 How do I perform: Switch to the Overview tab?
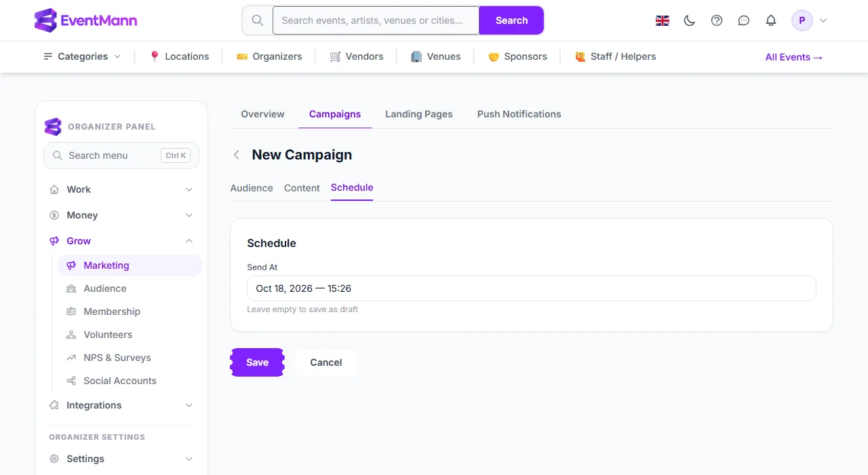[263, 114]
